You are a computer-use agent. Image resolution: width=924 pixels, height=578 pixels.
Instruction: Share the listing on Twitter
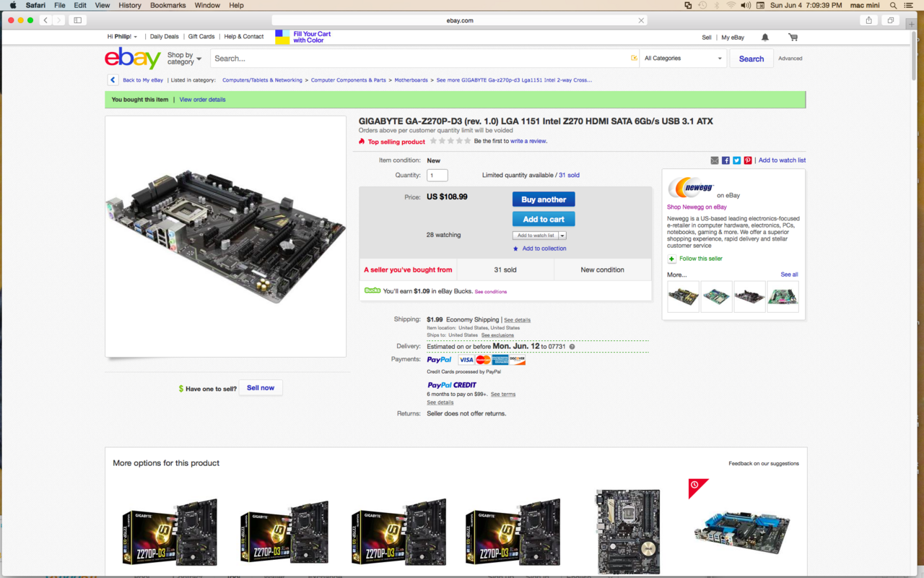(x=737, y=160)
